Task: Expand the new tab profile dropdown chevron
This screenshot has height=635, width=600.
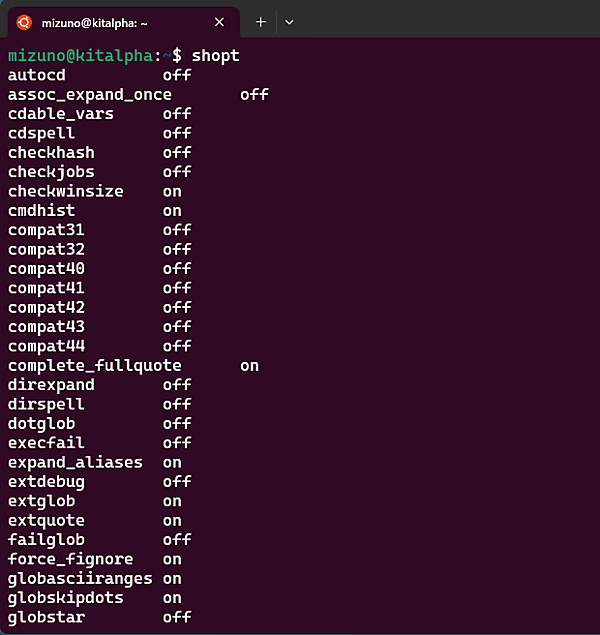Action: (x=289, y=22)
